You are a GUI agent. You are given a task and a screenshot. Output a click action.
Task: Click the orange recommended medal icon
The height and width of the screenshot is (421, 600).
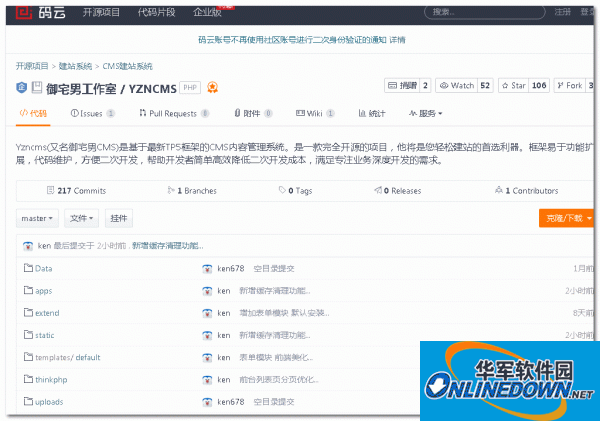[x=212, y=88]
